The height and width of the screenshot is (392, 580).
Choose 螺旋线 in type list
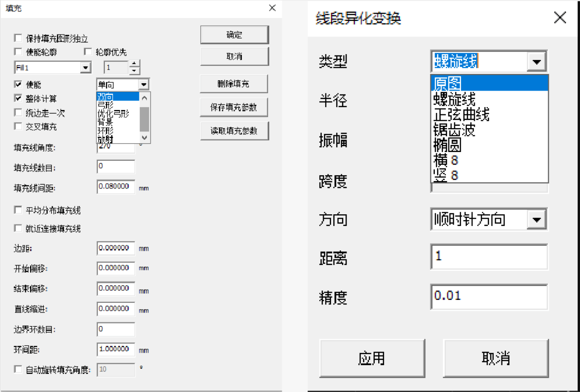pos(490,99)
